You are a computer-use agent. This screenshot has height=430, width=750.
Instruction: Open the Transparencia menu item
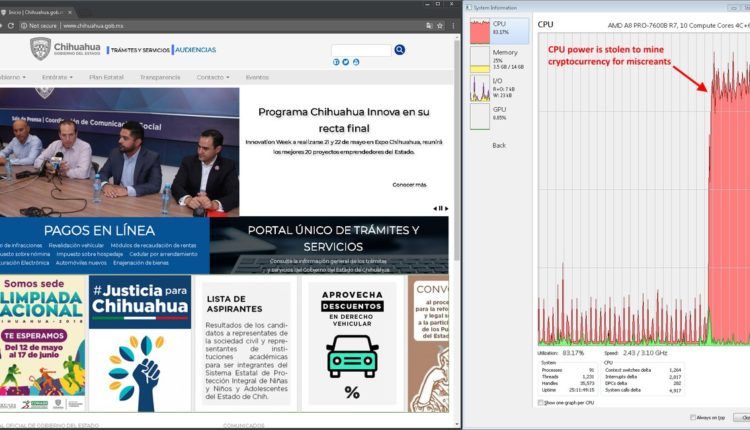tap(160, 77)
